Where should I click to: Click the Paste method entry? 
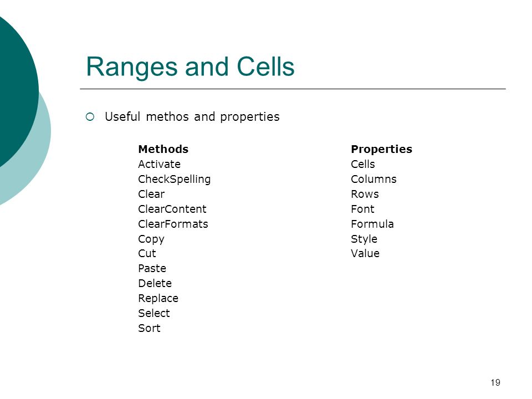pos(152,268)
